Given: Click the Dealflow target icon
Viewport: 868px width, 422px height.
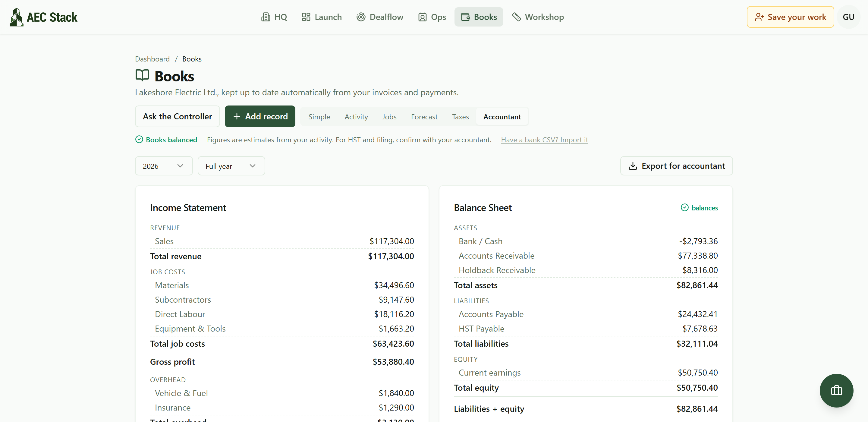Looking at the screenshot, I should 361,17.
